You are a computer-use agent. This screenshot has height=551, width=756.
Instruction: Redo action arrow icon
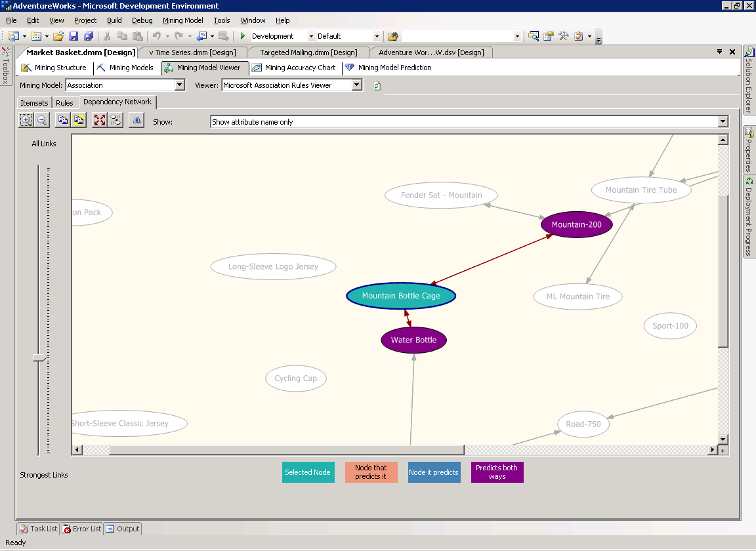179,36
